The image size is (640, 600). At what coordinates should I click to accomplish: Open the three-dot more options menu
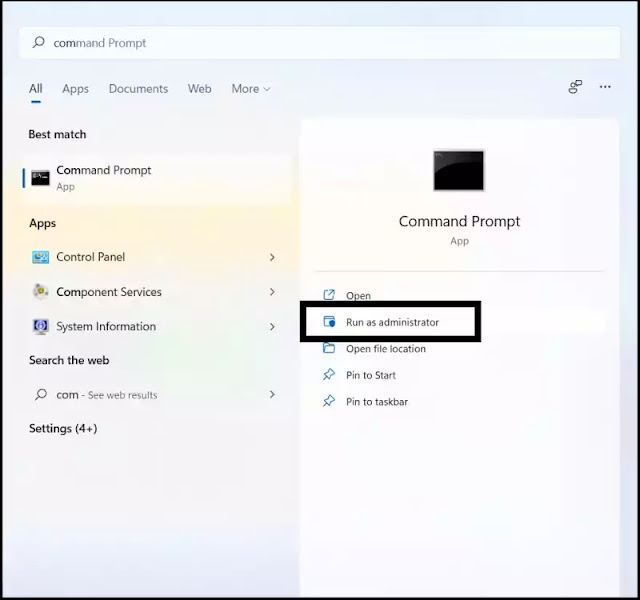(x=605, y=87)
